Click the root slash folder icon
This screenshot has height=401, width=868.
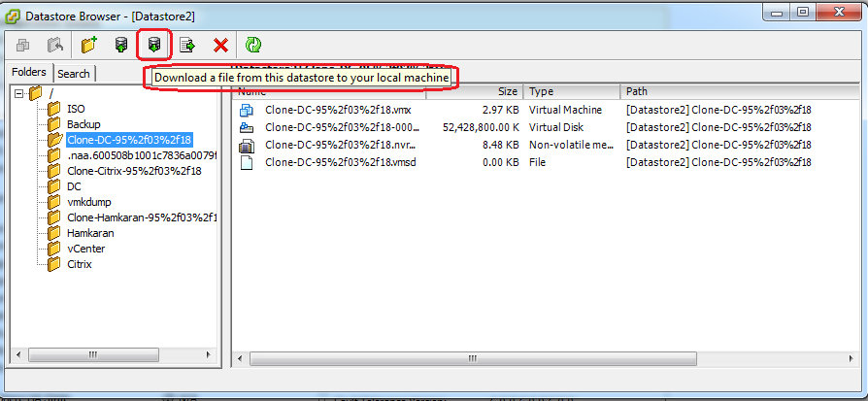(35, 93)
